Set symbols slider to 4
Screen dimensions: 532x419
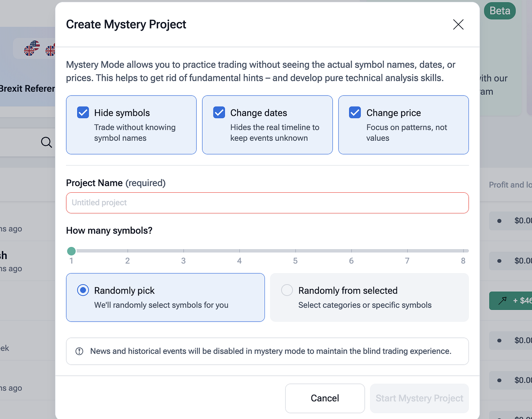tap(239, 251)
